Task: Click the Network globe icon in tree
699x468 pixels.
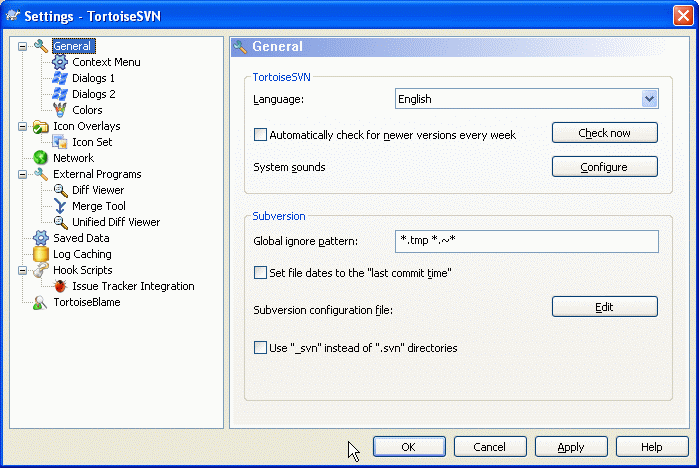Action: pyautogui.click(x=41, y=158)
